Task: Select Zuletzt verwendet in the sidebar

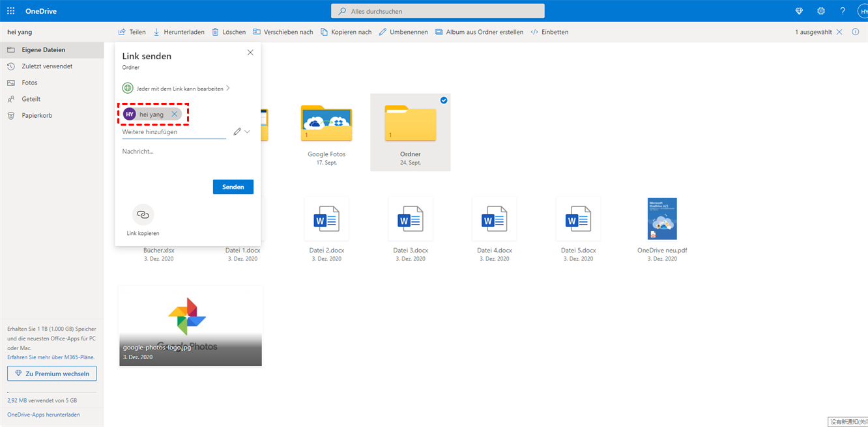Action: 47,66
